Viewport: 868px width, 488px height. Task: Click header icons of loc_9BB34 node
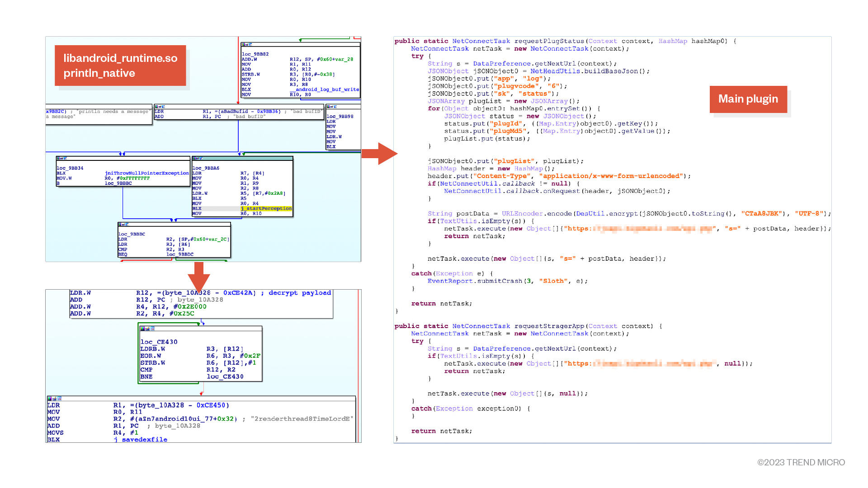point(62,159)
